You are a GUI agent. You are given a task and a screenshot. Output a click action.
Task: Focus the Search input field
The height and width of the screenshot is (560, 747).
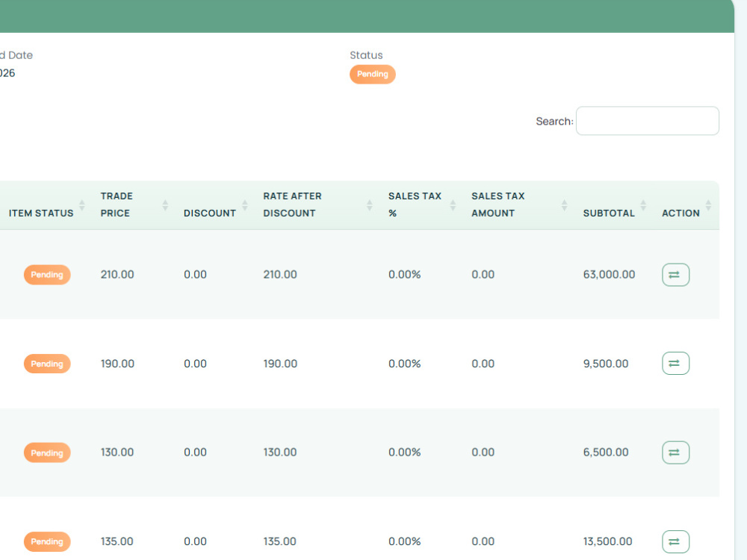(x=648, y=121)
